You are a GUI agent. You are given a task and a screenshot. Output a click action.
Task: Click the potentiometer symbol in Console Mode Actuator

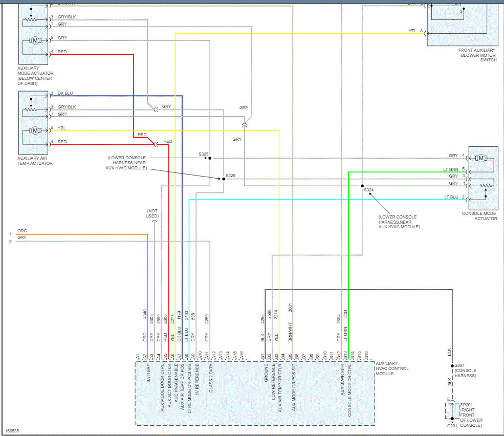point(486,186)
